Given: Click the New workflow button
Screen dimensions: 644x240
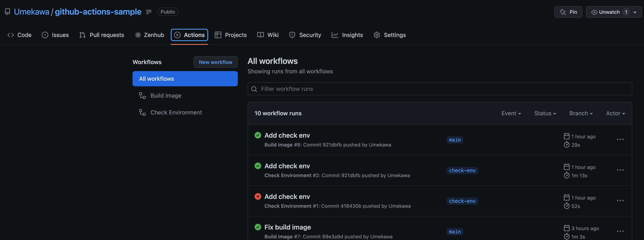Looking at the screenshot, I should coord(215,62).
